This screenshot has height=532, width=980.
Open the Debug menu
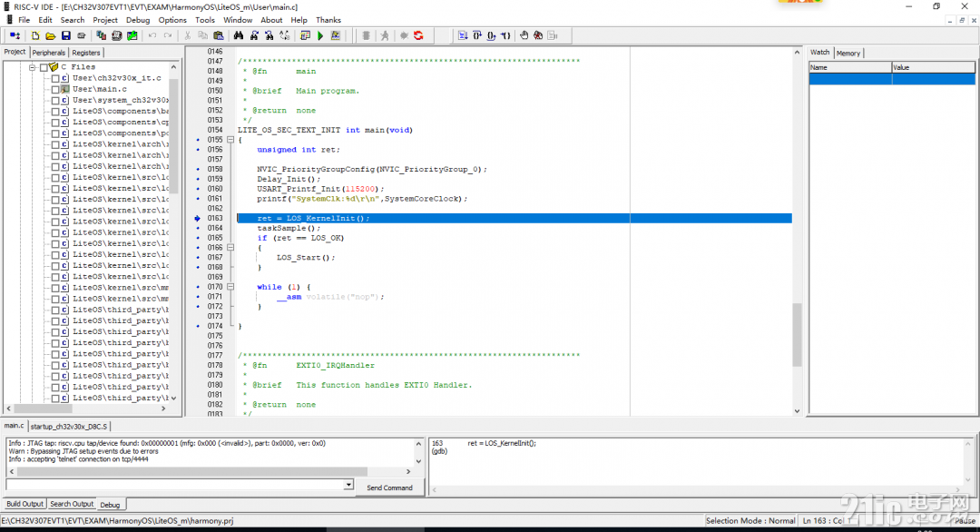(x=138, y=20)
